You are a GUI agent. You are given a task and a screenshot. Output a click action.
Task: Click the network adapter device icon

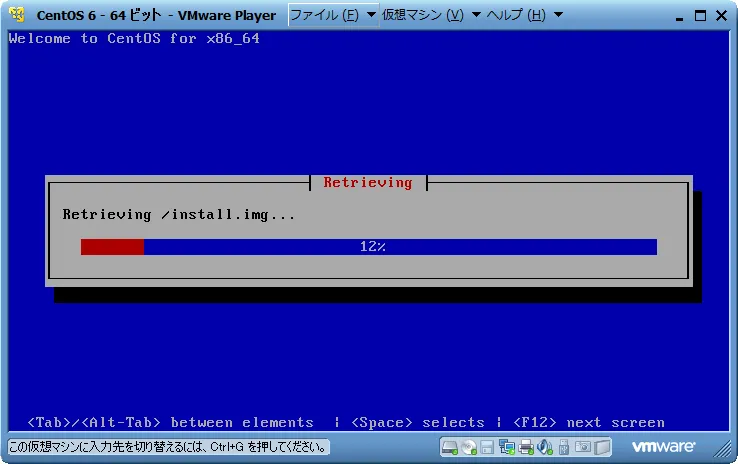pos(507,447)
